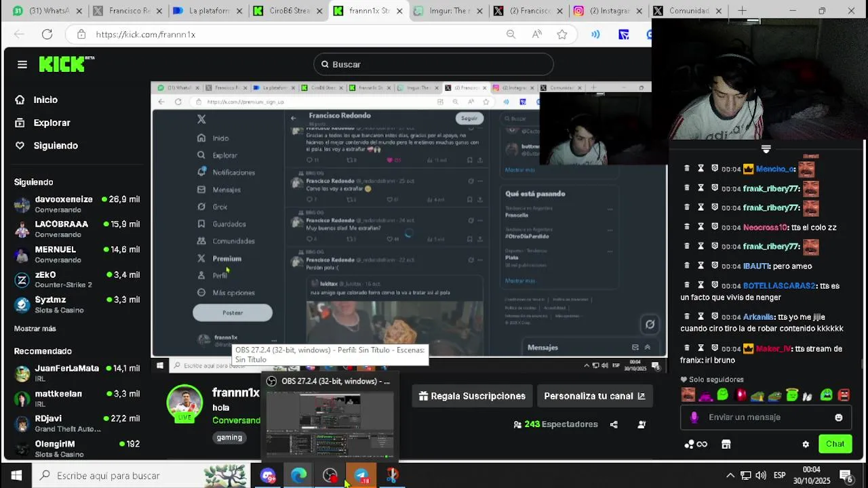
Task: Click the frannn1x LIVE avatar
Action: coord(184,404)
